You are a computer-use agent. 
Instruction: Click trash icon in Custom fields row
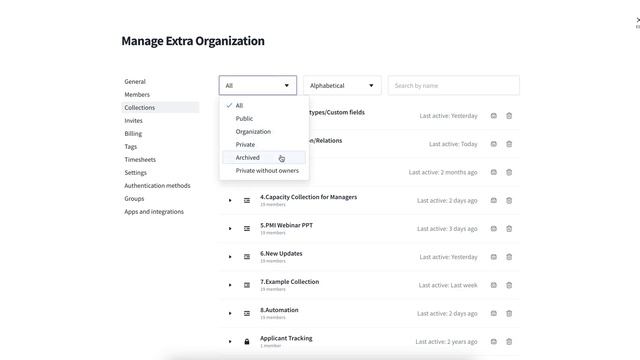click(509, 116)
